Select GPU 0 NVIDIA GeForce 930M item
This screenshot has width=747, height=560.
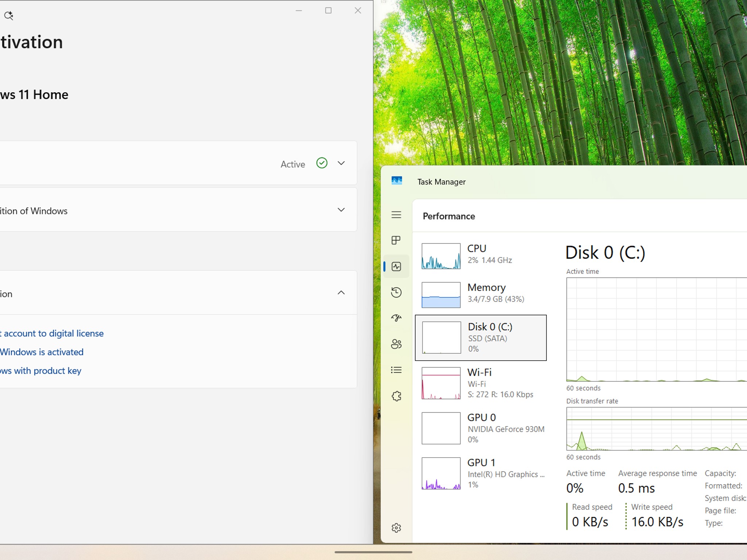click(481, 428)
